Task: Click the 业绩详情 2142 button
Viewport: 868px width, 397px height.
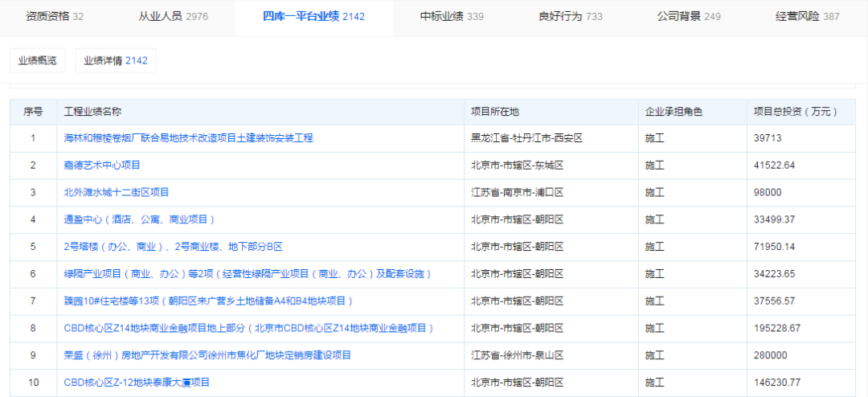Action: (116, 60)
